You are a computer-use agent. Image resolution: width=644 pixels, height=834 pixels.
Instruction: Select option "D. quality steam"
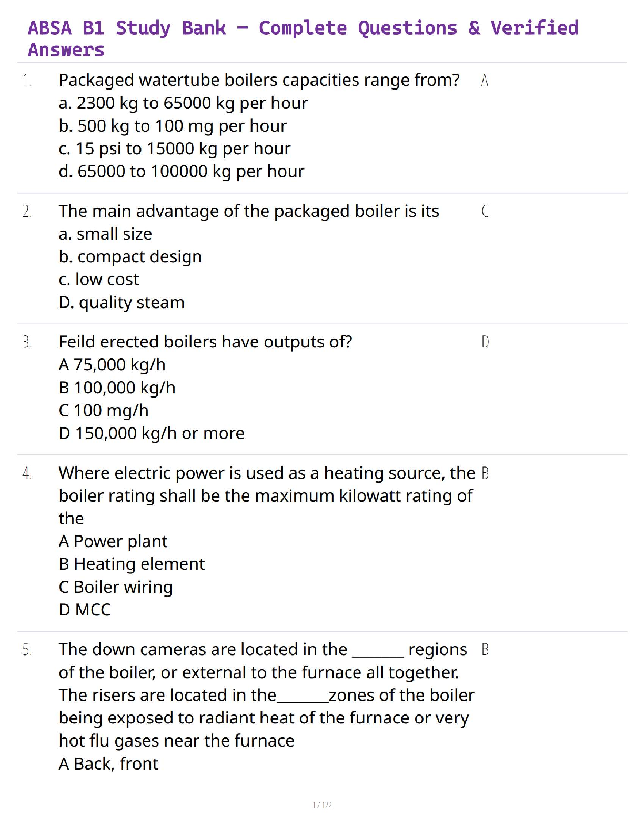[x=122, y=303]
